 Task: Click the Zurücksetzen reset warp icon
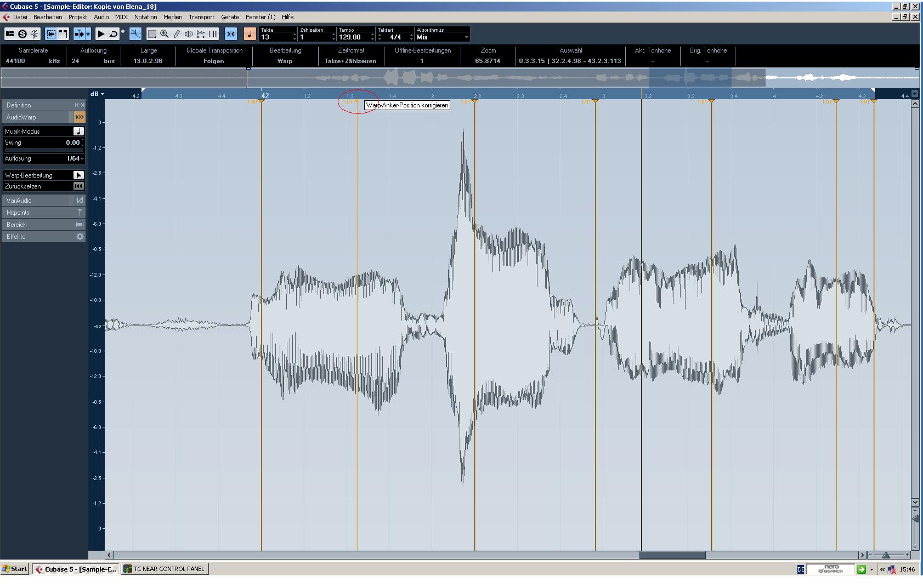(x=78, y=186)
